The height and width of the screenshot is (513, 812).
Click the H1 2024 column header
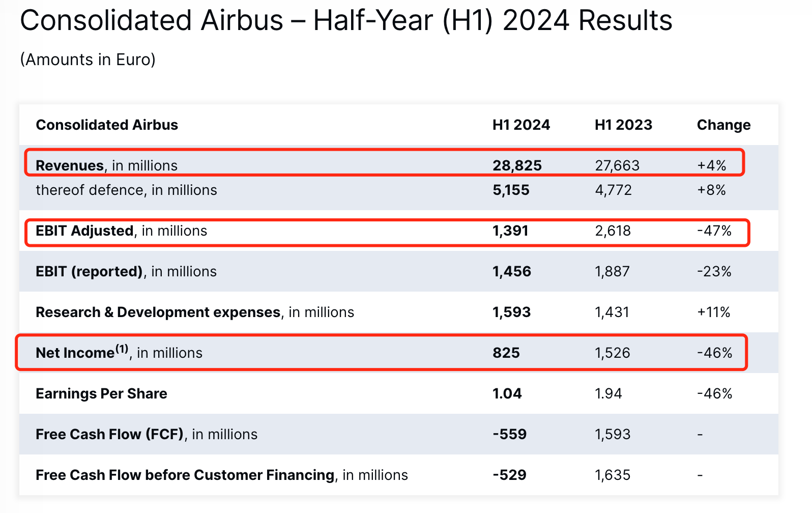click(521, 125)
